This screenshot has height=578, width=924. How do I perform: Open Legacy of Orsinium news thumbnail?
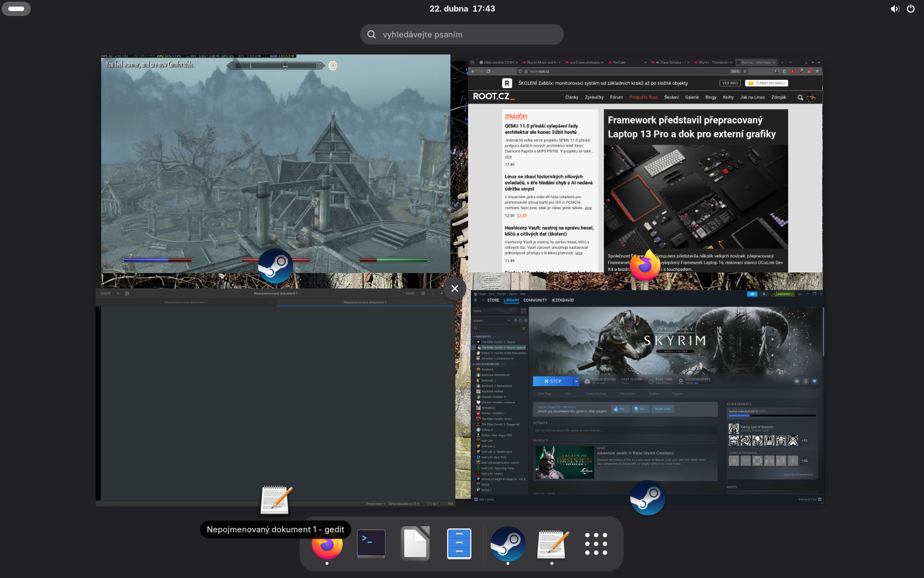click(x=564, y=462)
